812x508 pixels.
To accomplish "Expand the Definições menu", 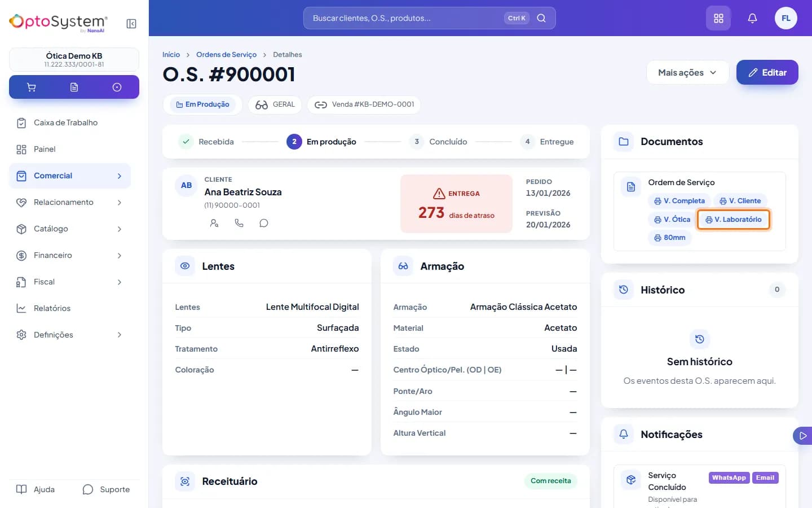I will pos(70,335).
